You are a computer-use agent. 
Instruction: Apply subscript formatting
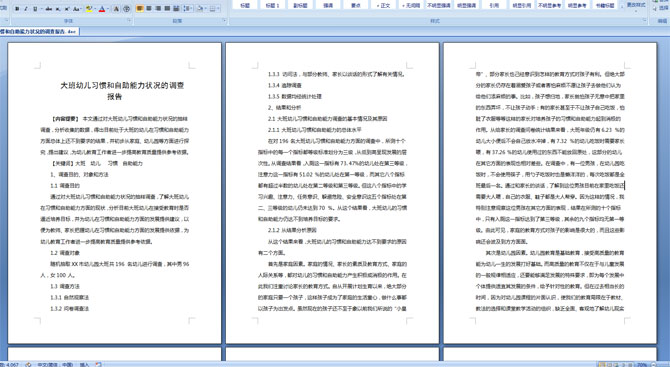pyautogui.click(x=58, y=9)
